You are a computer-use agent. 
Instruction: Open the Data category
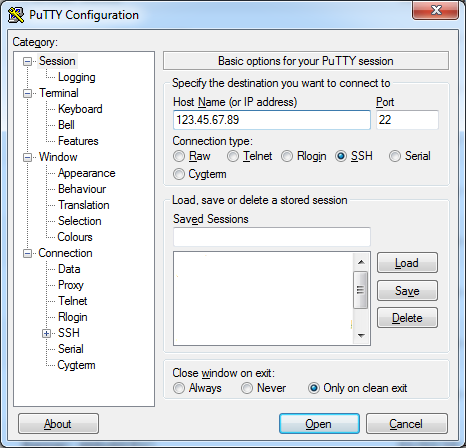69,269
